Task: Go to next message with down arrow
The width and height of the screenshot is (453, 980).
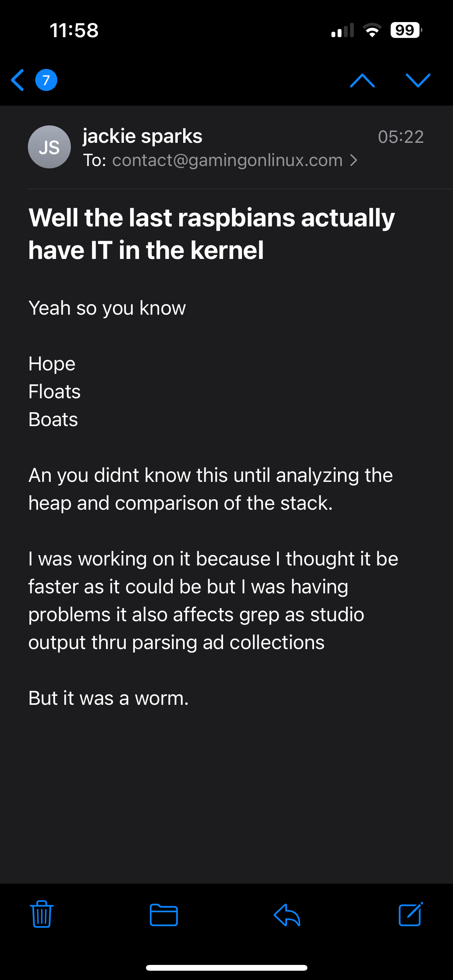Action: (418, 81)
